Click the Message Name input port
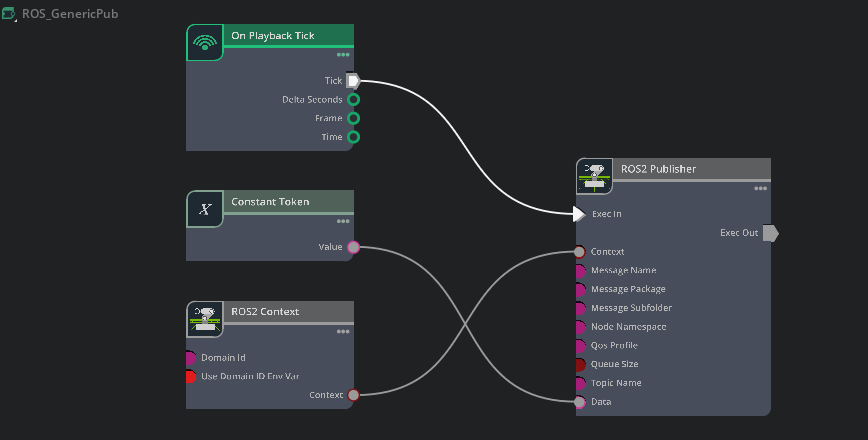Screen dimensions: 868x440 click(x=580, y=271)
